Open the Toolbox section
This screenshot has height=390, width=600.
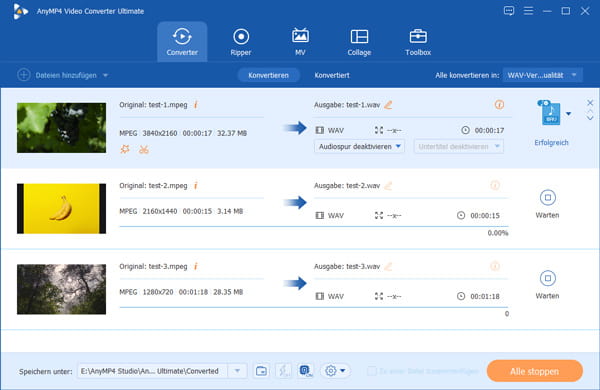tap(418, 42)
